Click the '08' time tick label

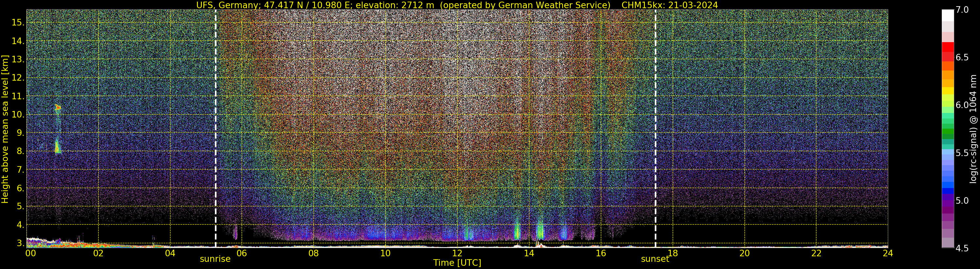point(313,253)
